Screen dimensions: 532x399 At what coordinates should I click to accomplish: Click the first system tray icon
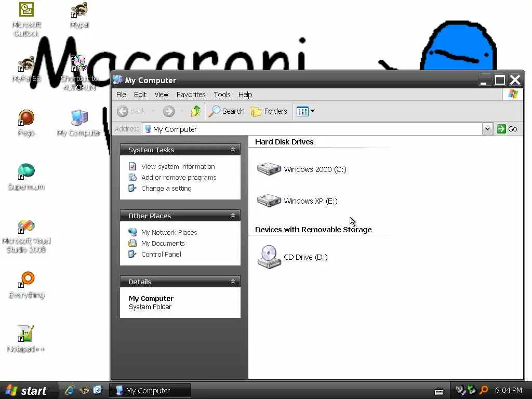coord(460,391)
